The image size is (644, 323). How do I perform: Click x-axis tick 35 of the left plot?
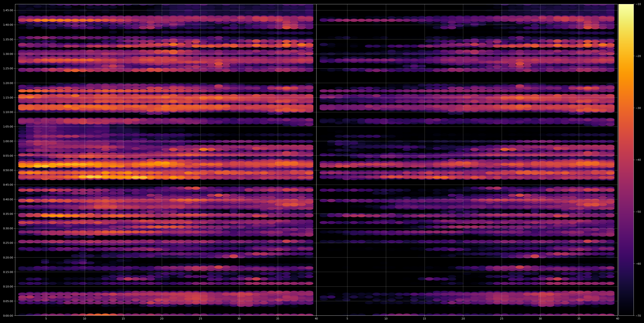coord(278,319)
